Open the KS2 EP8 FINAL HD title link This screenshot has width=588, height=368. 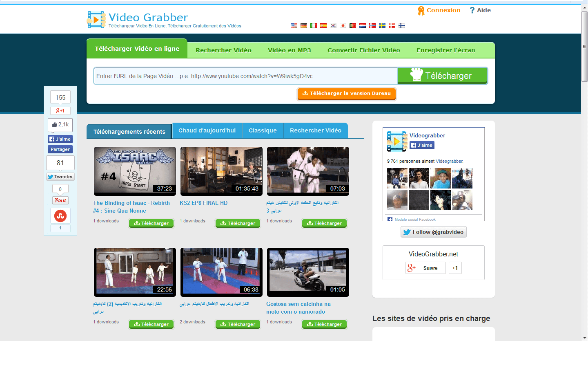(204, 203)
